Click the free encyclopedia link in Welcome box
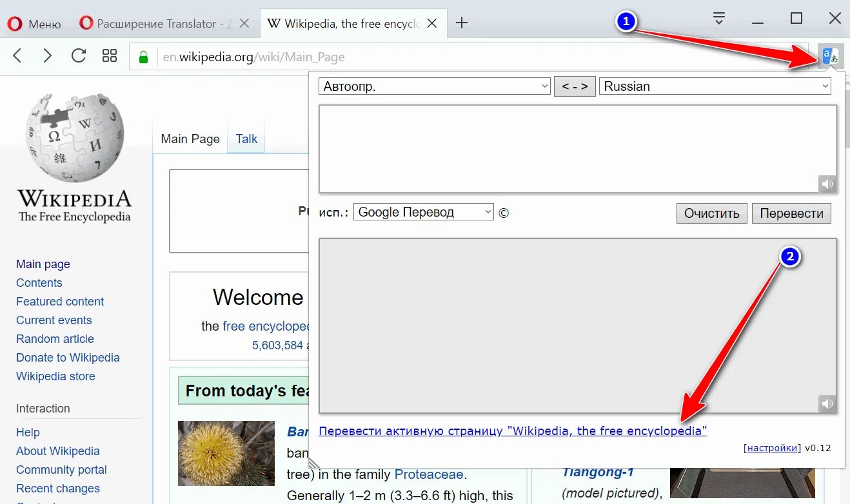The height and width of the screenshot is (504, 850). point(266,326)
